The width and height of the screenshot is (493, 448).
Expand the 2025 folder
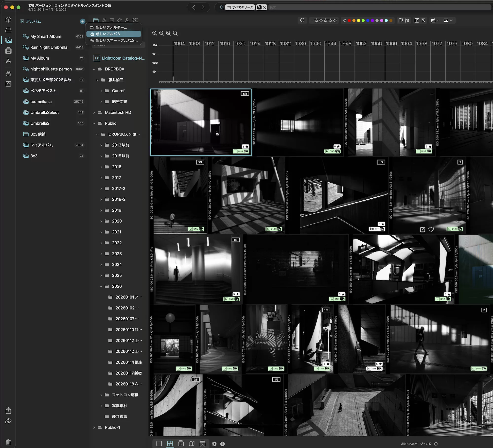click(101, 276)
